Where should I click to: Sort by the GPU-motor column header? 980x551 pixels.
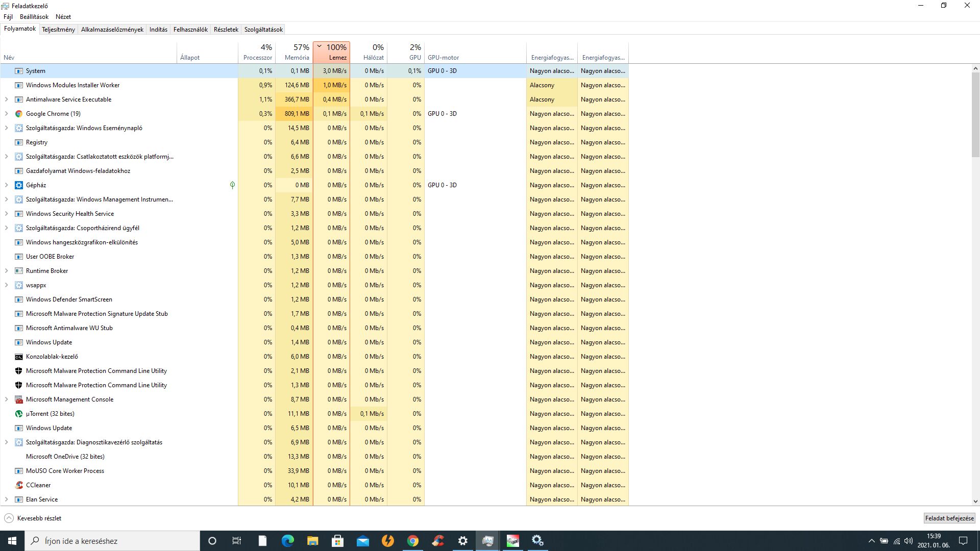(475, 52)
